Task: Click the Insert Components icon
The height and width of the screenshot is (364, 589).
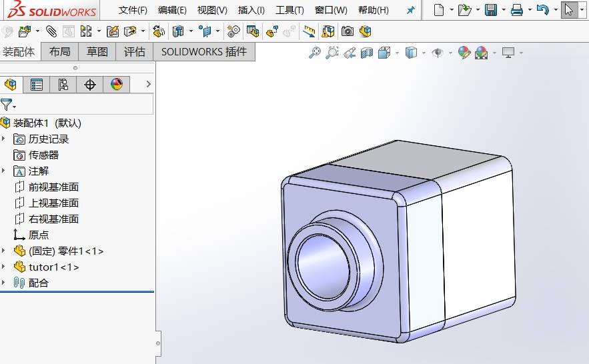Action: (25, 31)
